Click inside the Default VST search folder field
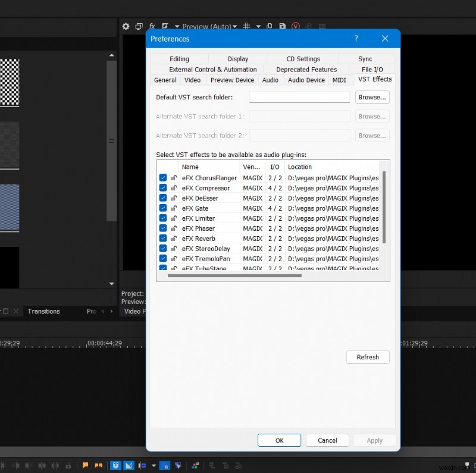Screen dimensions: 476x473 click(299, 96)
